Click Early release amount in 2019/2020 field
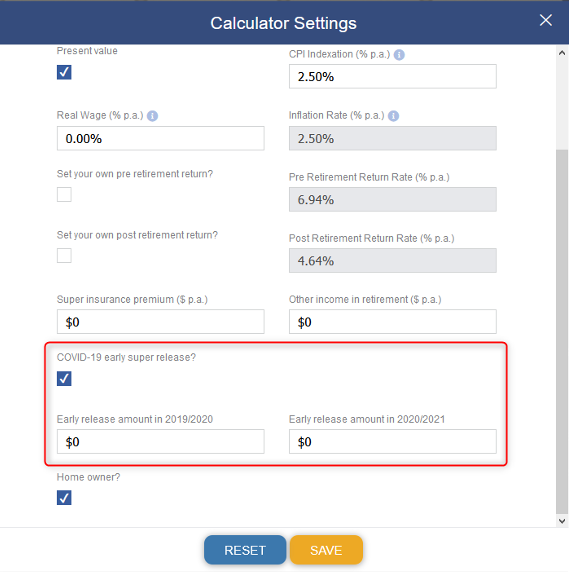 tap(160, 441)
